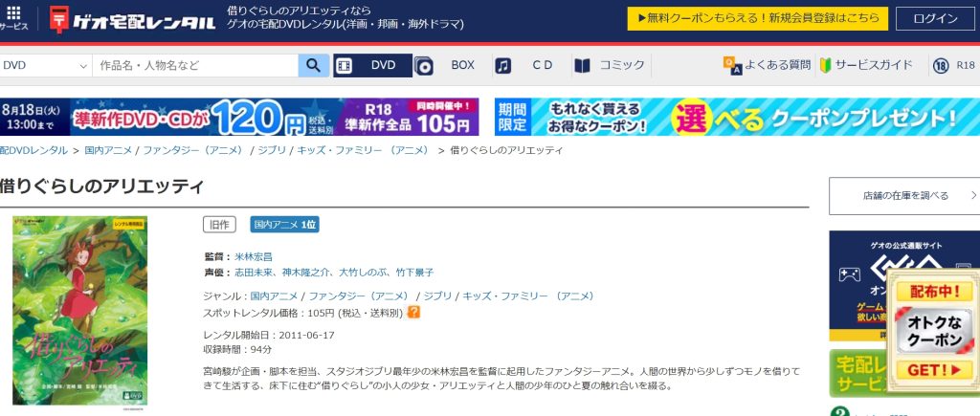The image size is (980, 416).
Task: Click the orange question mark help icon
Action: [413, 313]
